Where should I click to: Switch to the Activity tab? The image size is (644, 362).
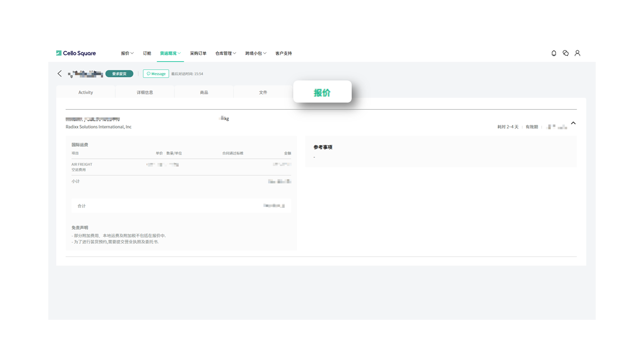click(x=86, y=93)
